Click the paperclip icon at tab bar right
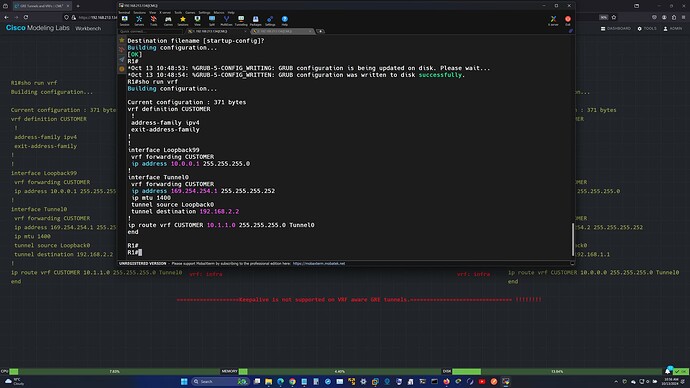Screen dimensions: 690x388 (570, 31)
